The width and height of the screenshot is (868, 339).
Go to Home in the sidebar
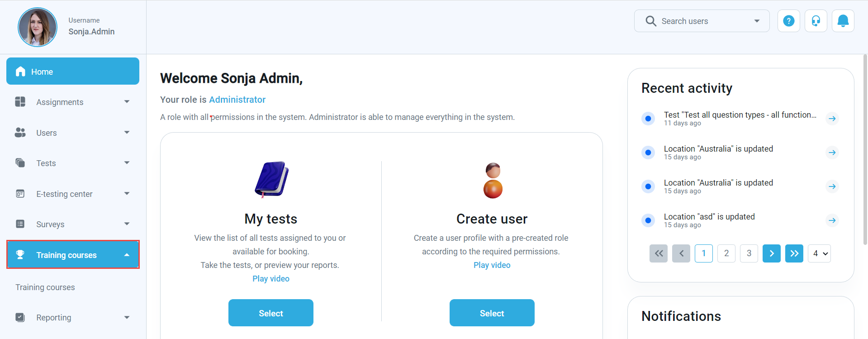pos(72,72)
